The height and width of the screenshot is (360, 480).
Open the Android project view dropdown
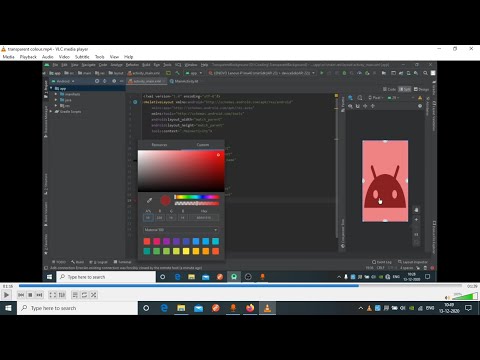[63, 81]
